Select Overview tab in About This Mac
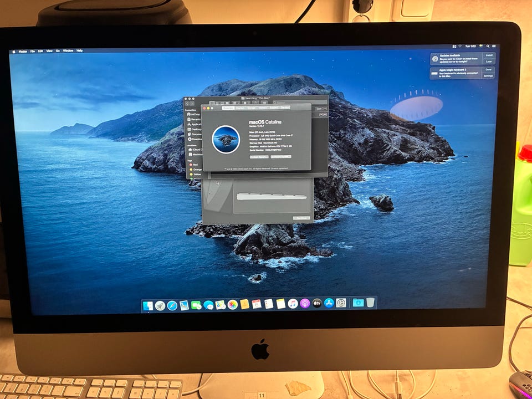The image size is (532, 399). click(x=228, y=108)
